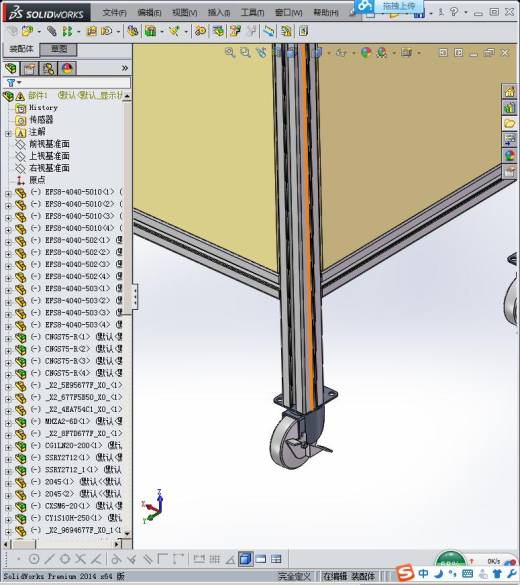Open Appearances sphere icon in task pane
Screen dimensions: 520x585
[509, 155]
